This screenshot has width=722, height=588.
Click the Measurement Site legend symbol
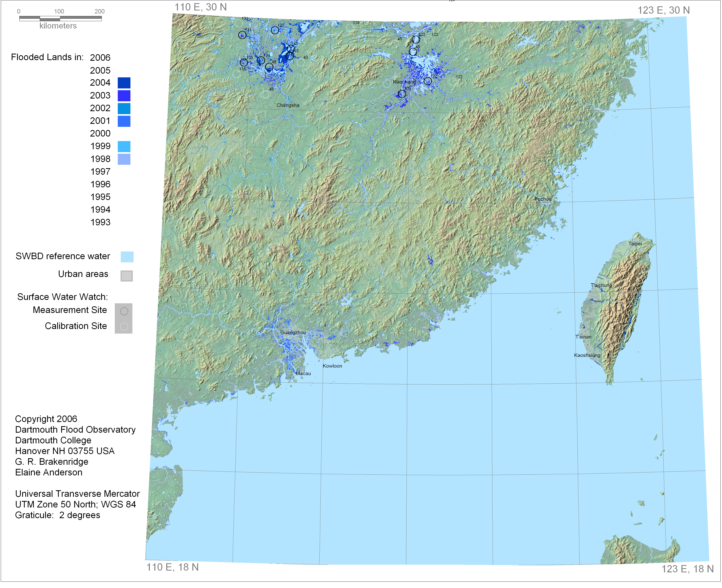click(124, 311)
